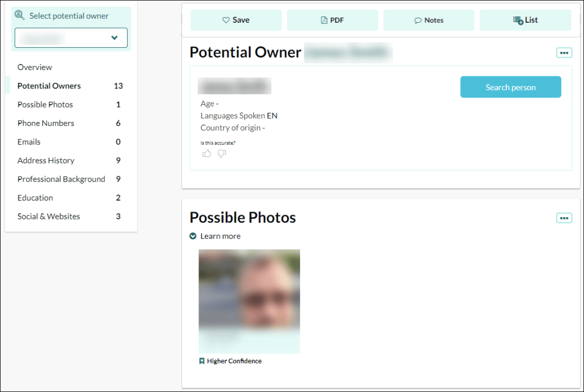Open the Select potential owner dropdown
Screen dimensions: 584x392
coord(71,38)
